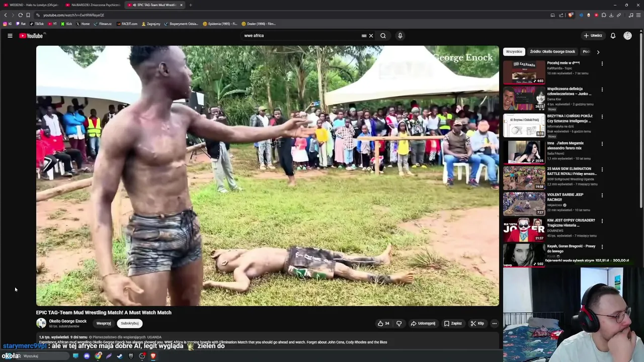The image size is (644, 362).
Task: Open the Utwórz create button
Action: click(593, 36)
